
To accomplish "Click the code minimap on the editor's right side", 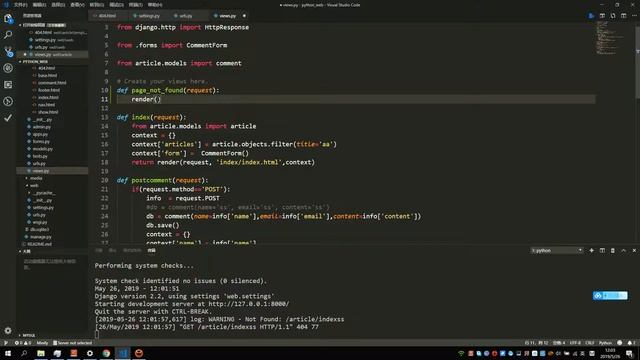I will [610, 39].
